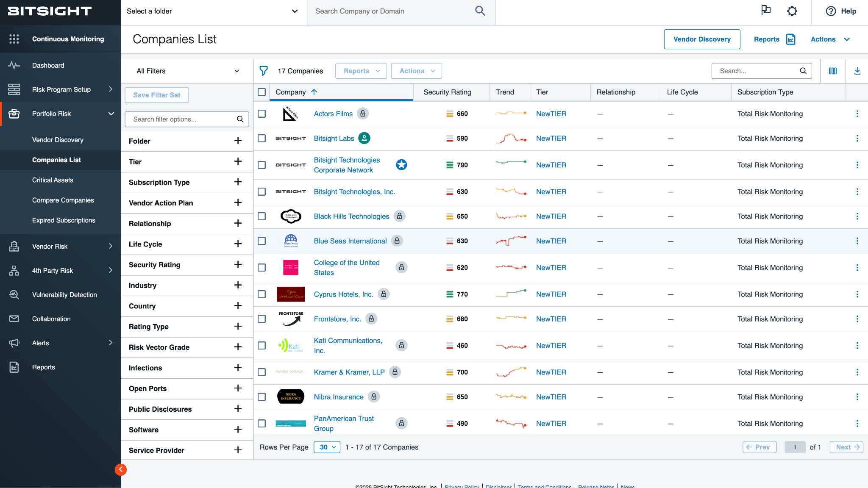Viewport: 868px width, 488px height.
Task: Click the Help question mark icon
Action: 831,11
